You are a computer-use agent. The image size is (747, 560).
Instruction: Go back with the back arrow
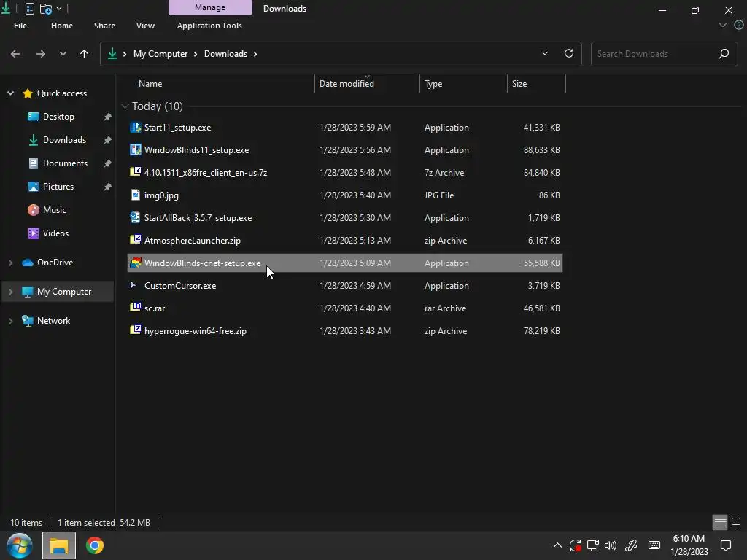(x=15, y=54)
